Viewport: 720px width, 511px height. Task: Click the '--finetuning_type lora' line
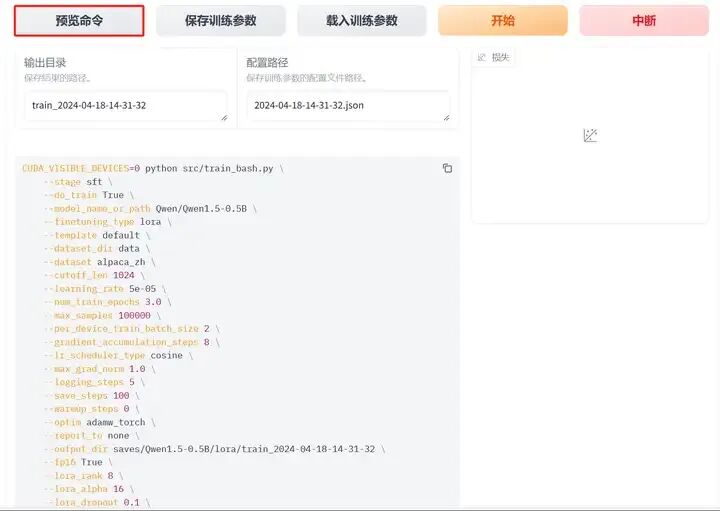click(107, 222)
